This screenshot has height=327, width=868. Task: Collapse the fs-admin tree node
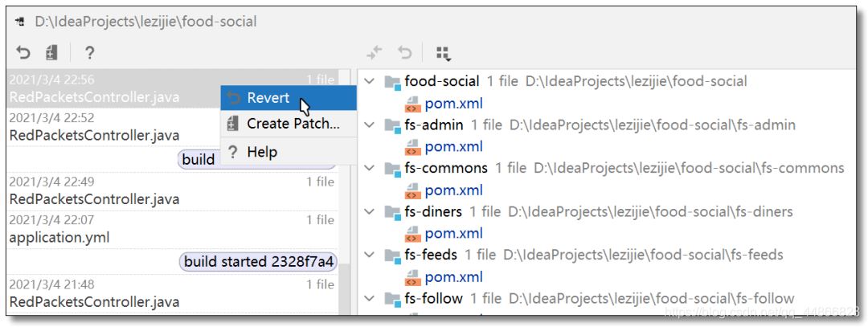click(369, 125)
